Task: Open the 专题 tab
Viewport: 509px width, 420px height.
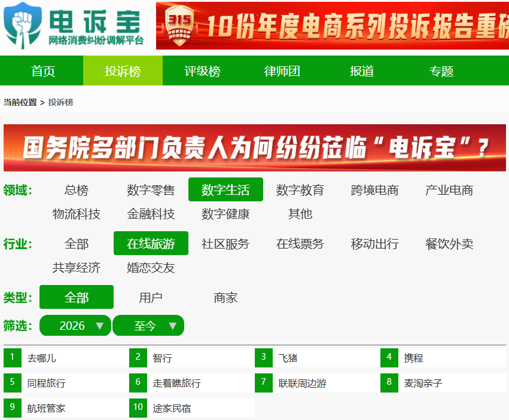Action: [x=441, y=70]
